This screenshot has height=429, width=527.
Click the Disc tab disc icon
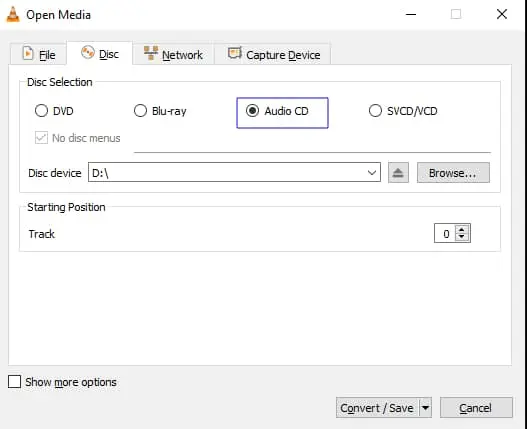coord(88,53)
